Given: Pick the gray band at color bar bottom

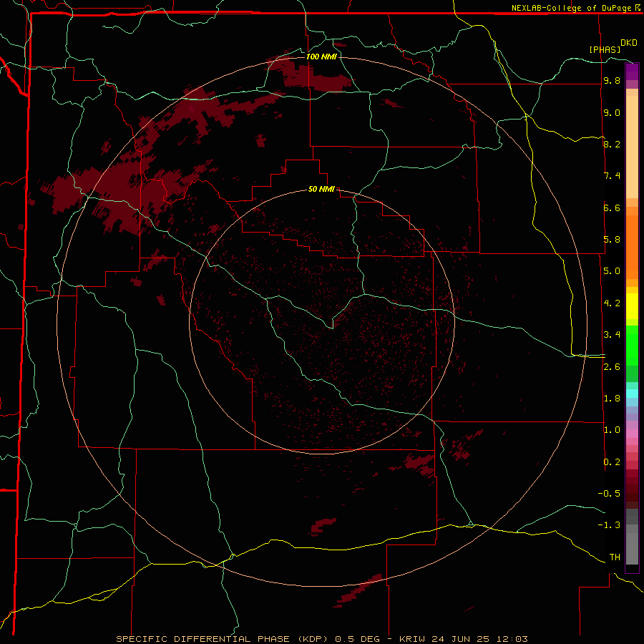Looking at the screenshot, I should tap(632, 548).
